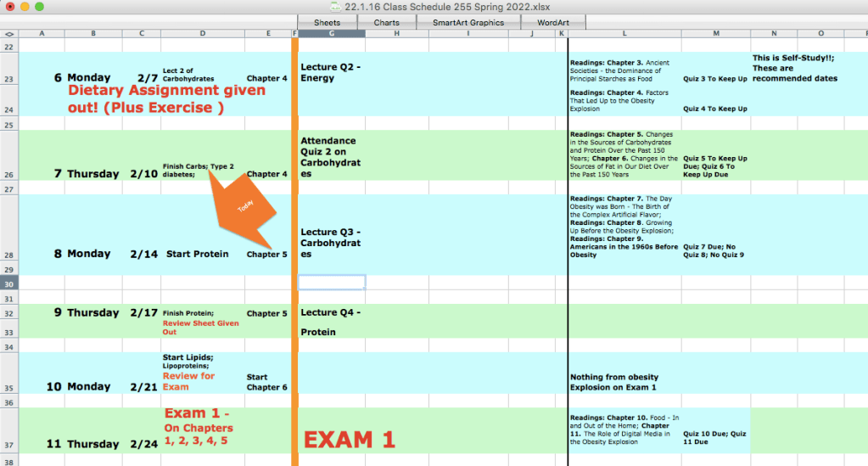Click the empty selected cell in row 30
Image resolution: width=868 pixels, height=466 pixels.
click(x=332, y=283)
